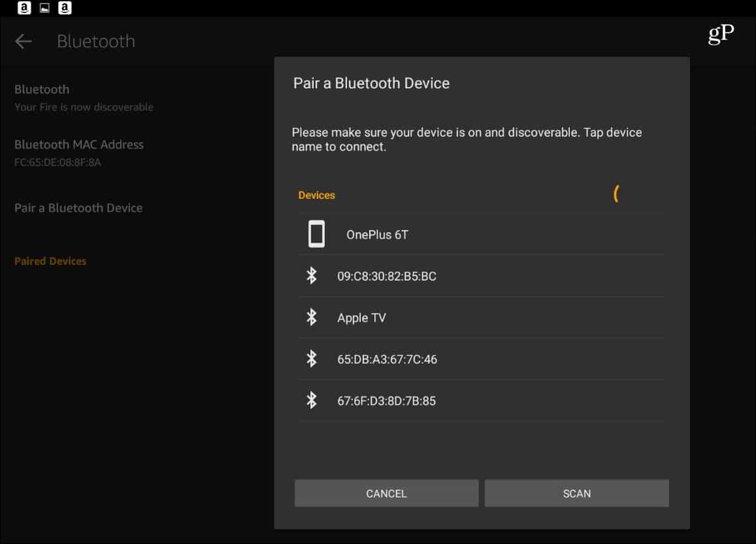
Task: Pair with device 67:6F:D3:8D:7B:85
Action: click(x=481, y=400)
